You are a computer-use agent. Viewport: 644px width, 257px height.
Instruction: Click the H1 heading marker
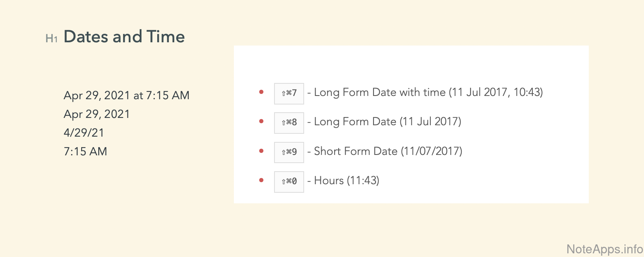[x=51, y=39]
